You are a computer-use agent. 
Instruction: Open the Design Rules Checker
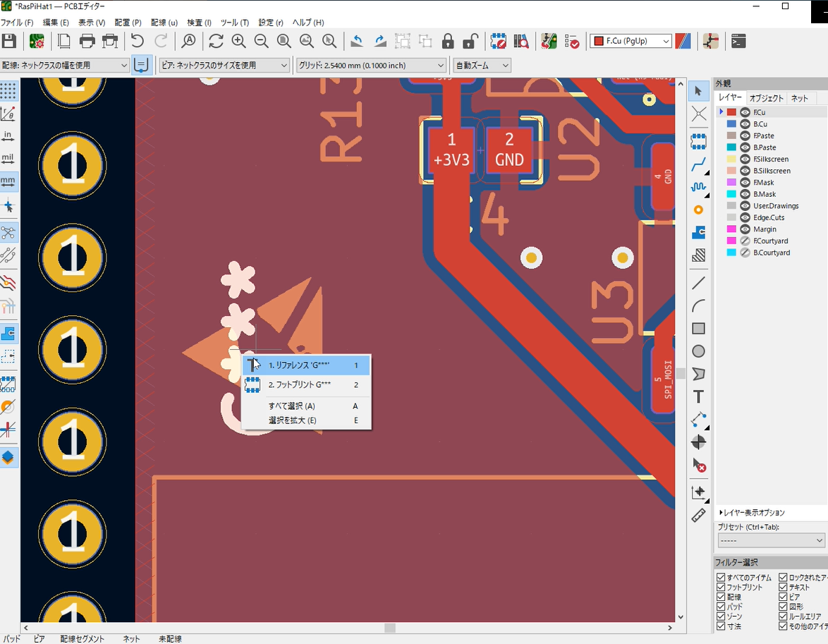tap(572, 41)
